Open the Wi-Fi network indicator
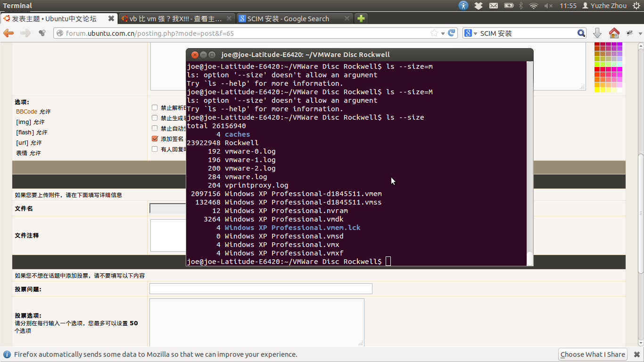The image size is (644, 362). (x=534, y=6)
